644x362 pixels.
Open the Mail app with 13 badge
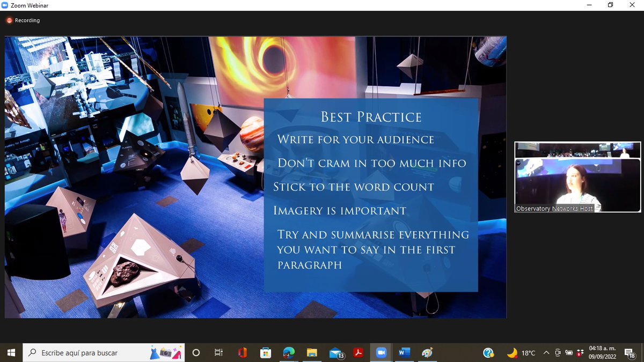(x=336, y=353)
